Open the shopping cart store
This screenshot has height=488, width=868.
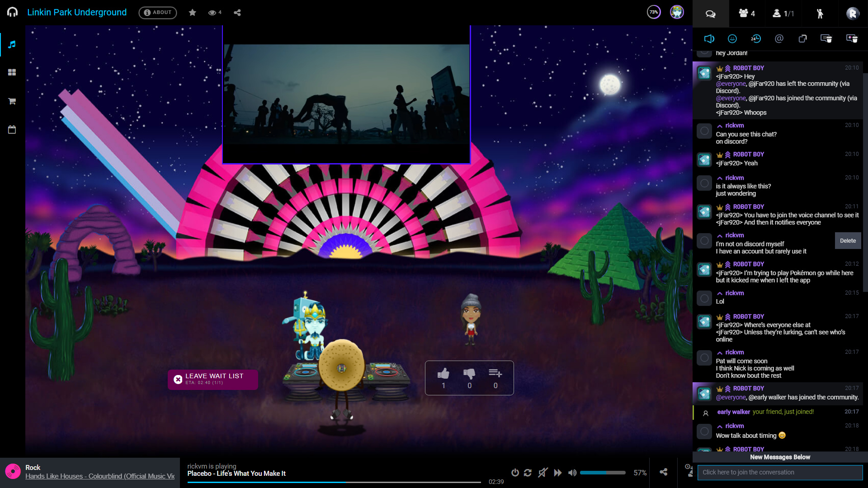tap(12, 101)
